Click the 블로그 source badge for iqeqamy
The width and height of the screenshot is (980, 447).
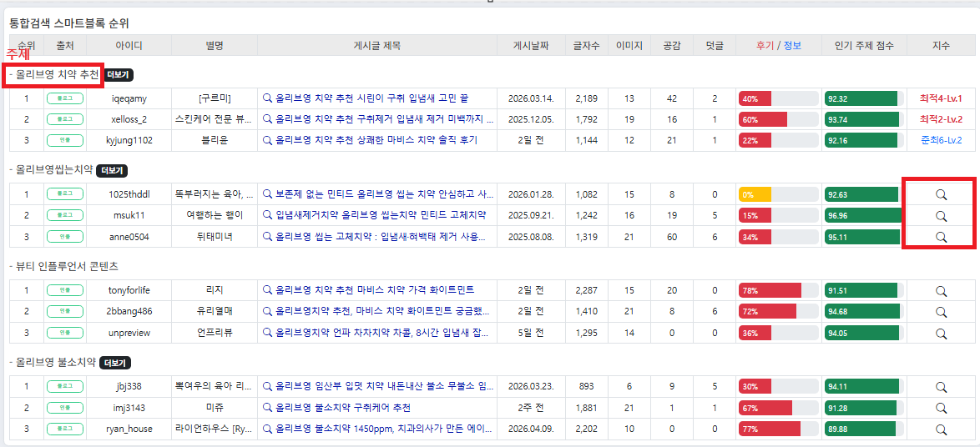pos(65,98)
